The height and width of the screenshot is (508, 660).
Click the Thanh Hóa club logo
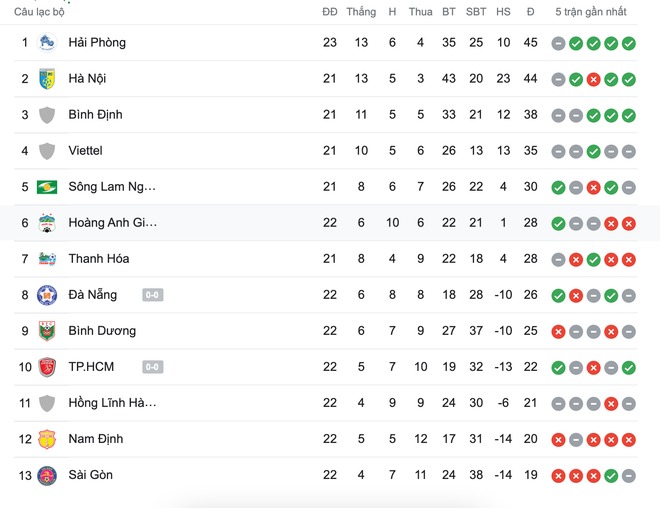tap(47, 259)
